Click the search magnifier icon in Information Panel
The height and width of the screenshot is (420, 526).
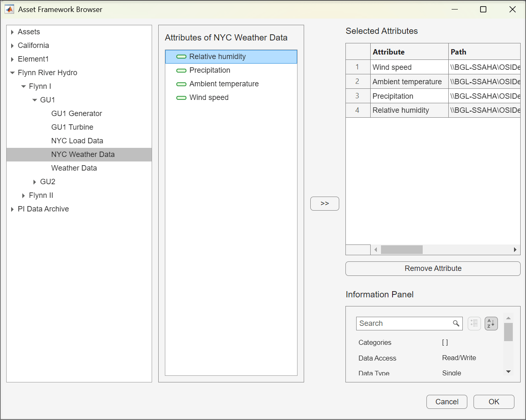tap(456, 323)
